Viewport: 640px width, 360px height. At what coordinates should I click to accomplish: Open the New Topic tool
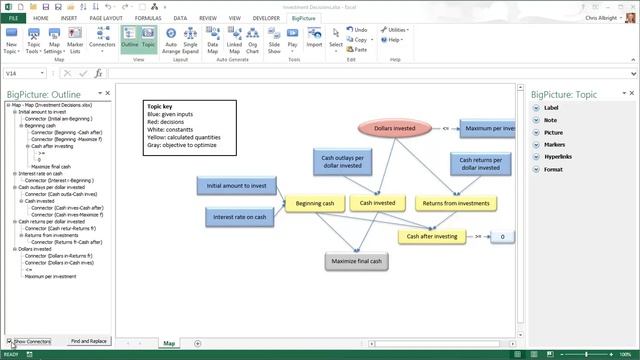tap(11, 41)
